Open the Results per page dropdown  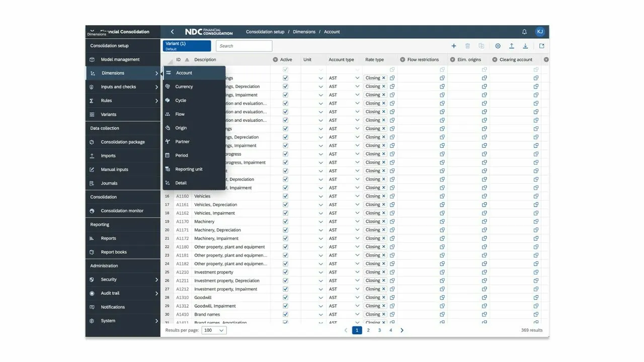214,330
